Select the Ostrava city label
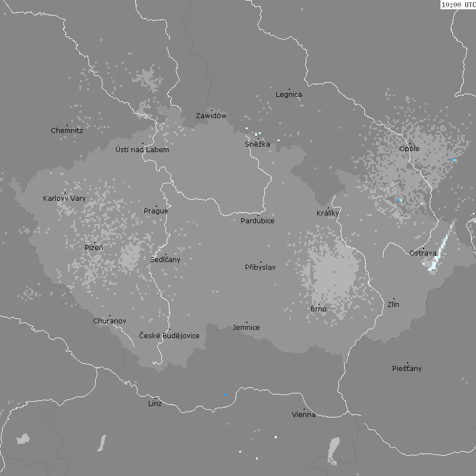This screenshot has width=476, height=476. [x=423, y=253]
